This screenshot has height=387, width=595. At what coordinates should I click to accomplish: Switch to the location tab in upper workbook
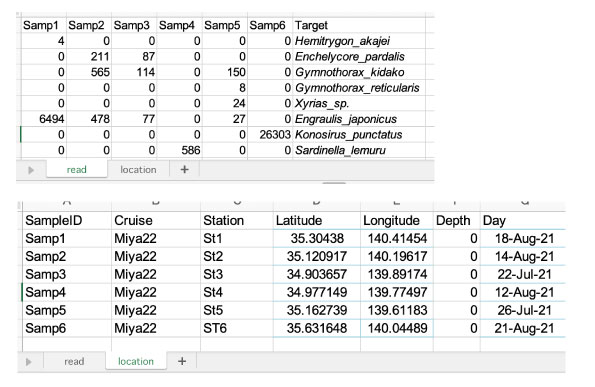click(138, 170)
